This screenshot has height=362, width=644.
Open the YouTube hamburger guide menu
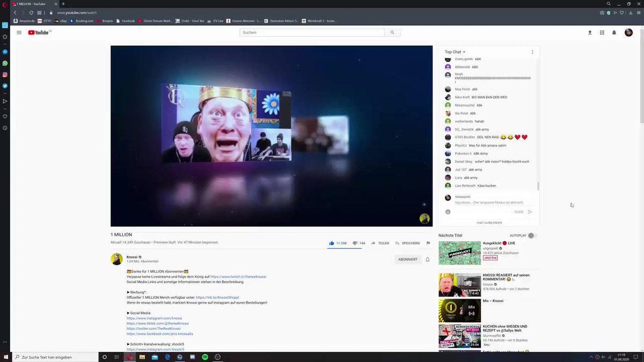(19, 33)
